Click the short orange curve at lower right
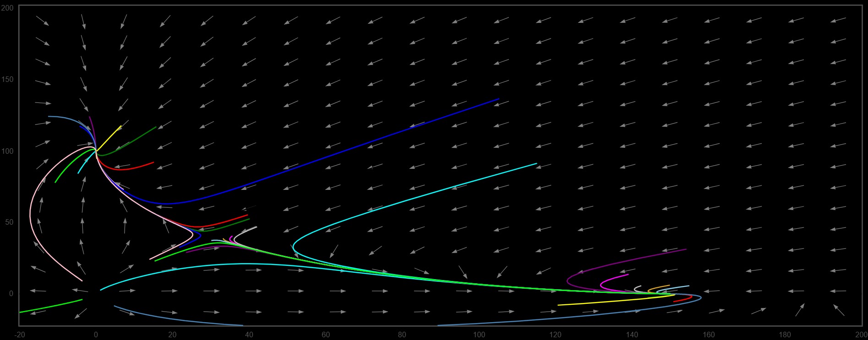 pos(660,287)
